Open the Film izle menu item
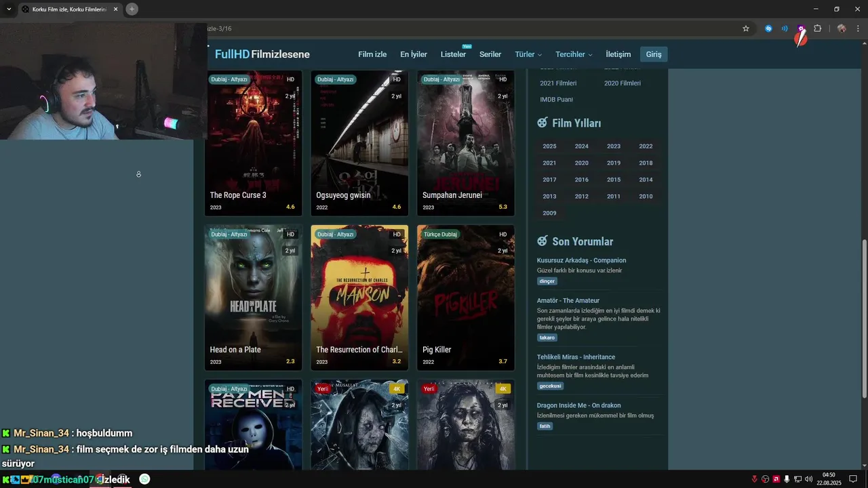 tap(372, 54)
